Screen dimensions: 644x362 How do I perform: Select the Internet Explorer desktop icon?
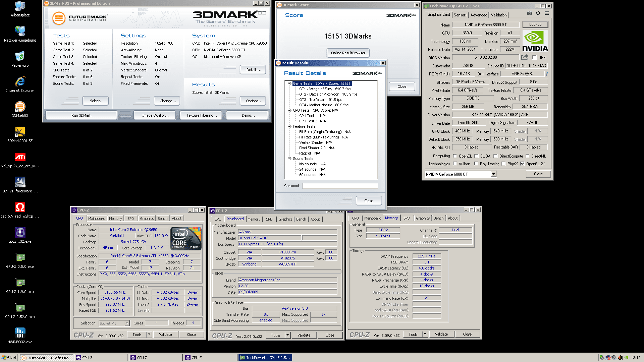coord(20,84)
